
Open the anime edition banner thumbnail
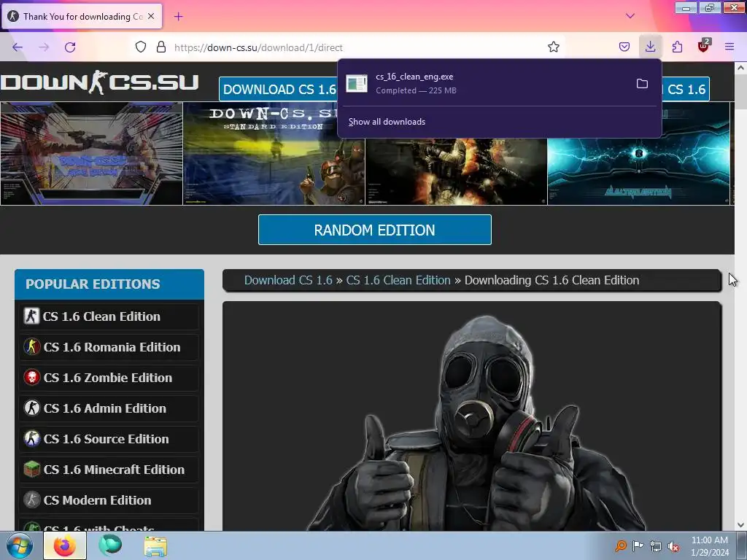pyautogui.click(x=91, y=154)
